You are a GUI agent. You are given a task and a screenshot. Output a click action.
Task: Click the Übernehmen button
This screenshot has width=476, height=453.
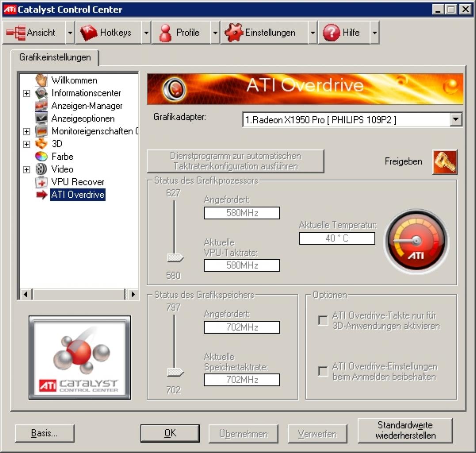244,434
